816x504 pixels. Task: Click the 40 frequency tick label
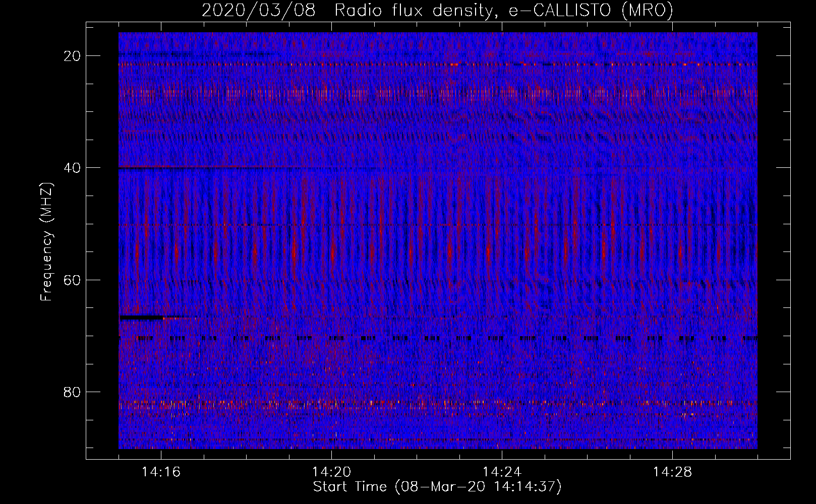[x=73, y=168]
